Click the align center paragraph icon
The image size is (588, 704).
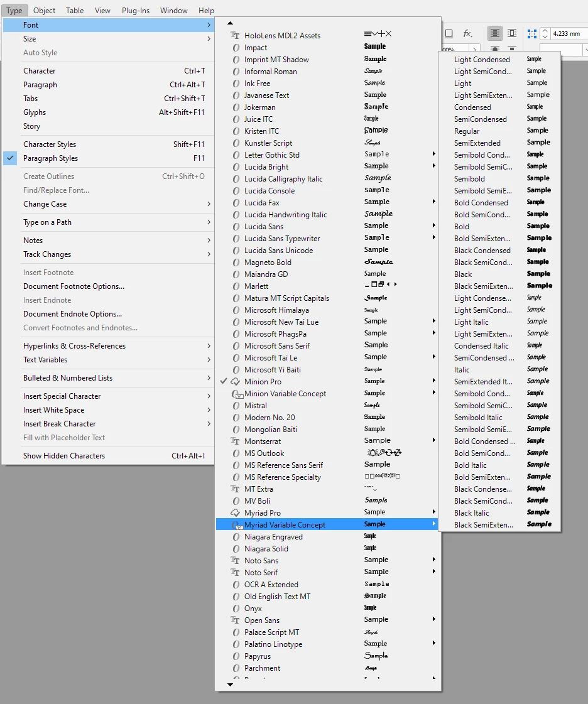click(x=494, y=33)
